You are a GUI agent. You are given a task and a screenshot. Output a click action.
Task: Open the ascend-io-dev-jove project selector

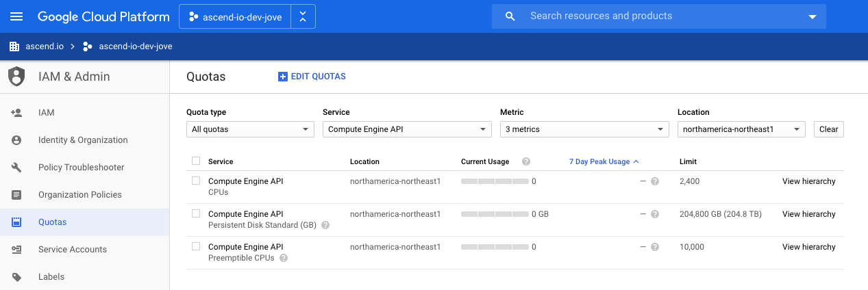235,16
